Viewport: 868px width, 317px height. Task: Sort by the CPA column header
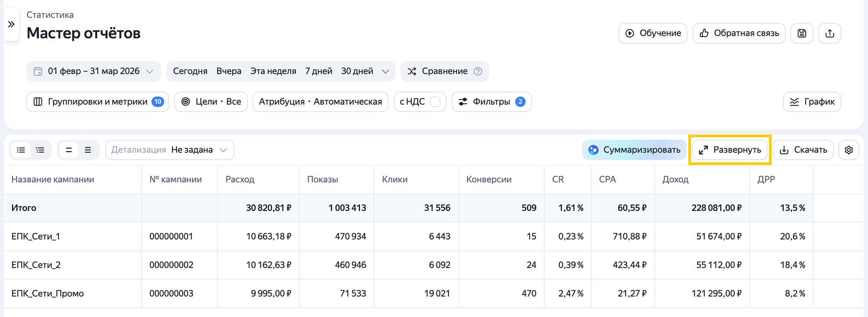coord(607,179)
